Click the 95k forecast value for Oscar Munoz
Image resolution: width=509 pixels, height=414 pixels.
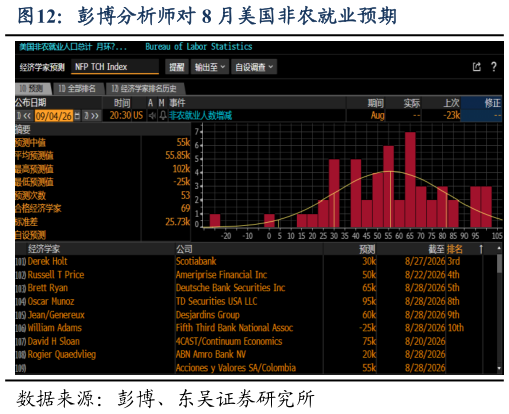coord(369,301)
